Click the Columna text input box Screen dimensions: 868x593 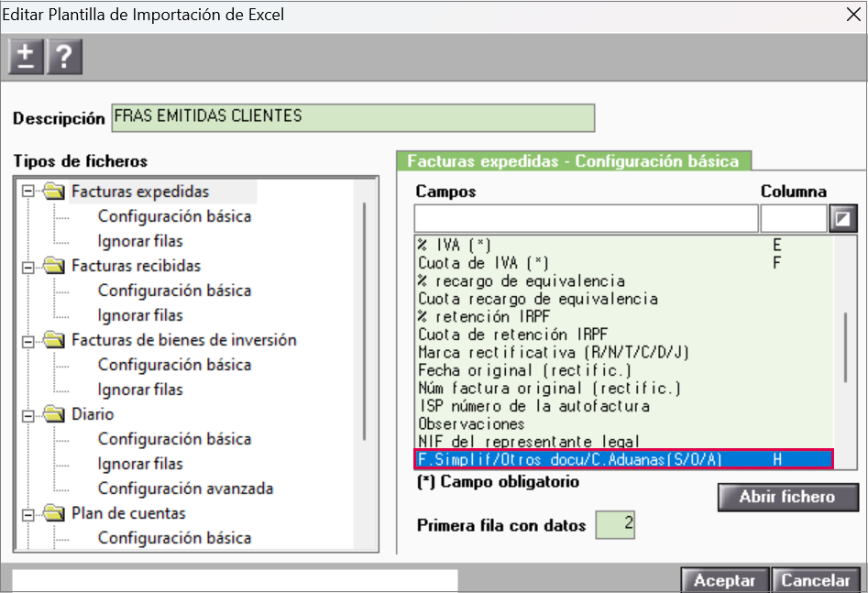(x=793, y=219)
